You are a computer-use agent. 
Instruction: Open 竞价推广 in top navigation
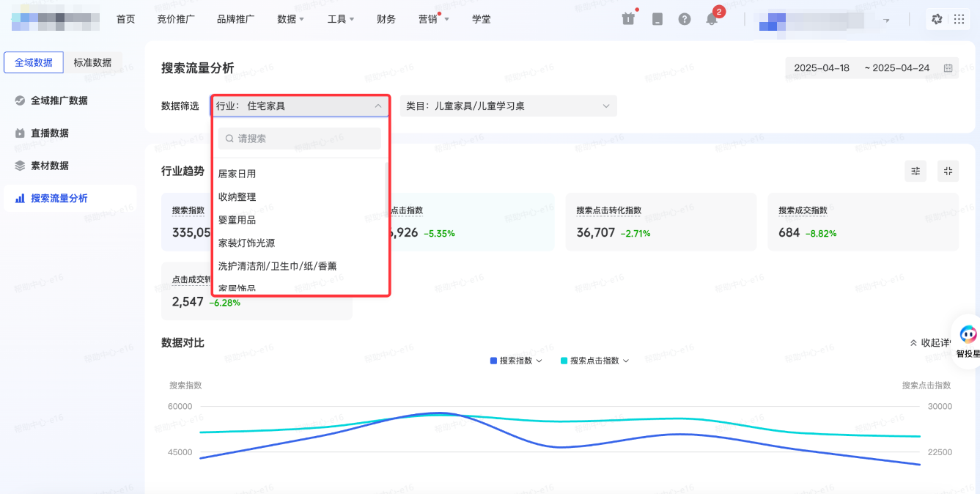(x=176, y=19)
